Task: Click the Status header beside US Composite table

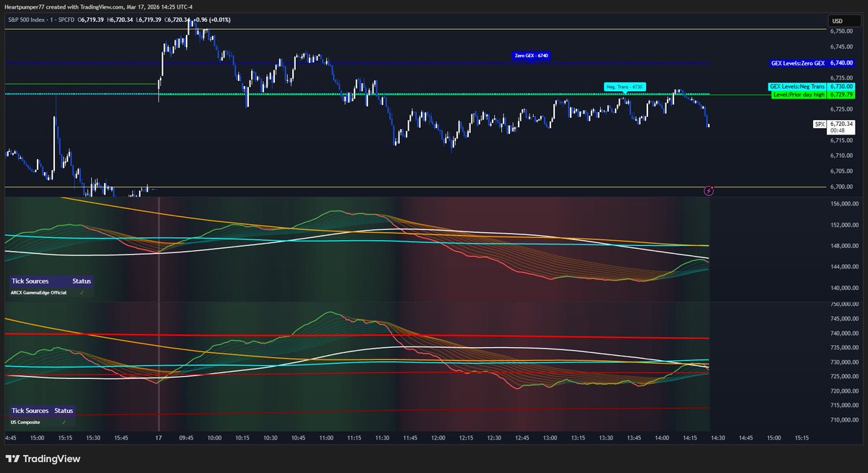Action: [x=64, y=410]
